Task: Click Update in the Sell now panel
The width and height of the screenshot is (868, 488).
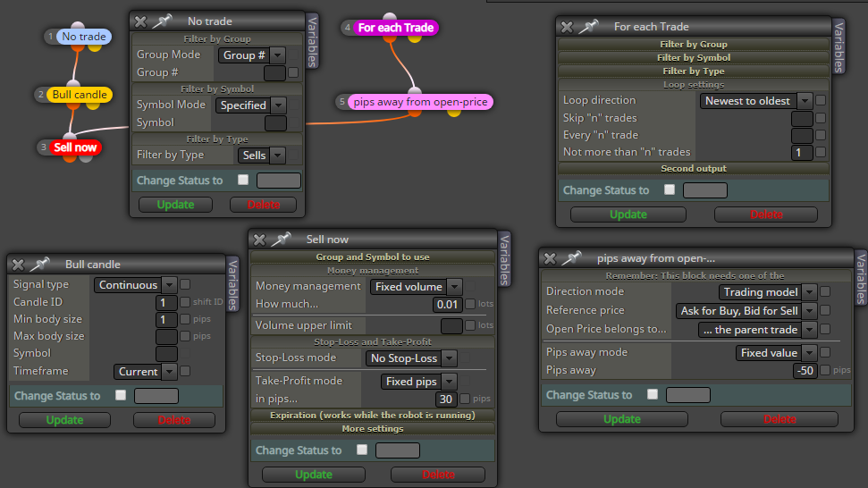Action: coord(314,475)
